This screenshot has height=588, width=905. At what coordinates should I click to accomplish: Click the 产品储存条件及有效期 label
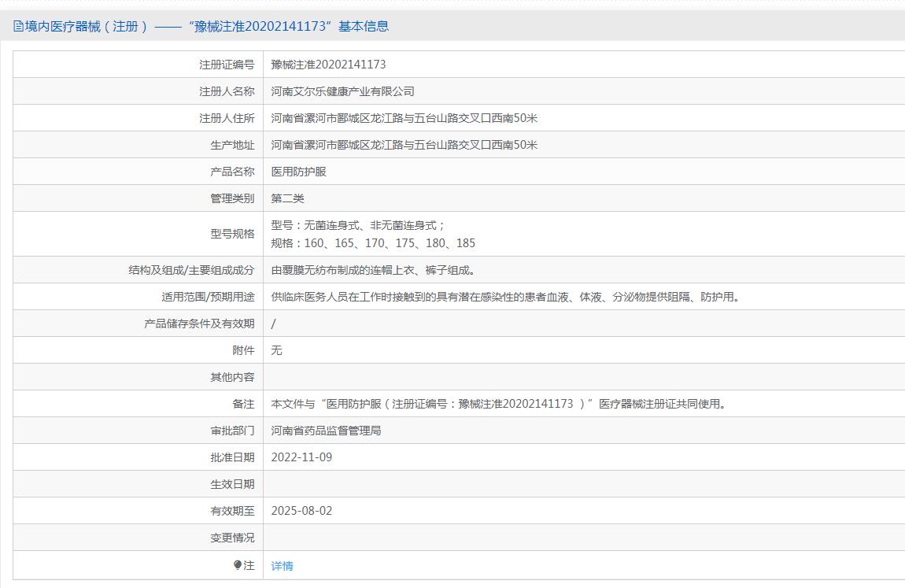click(199, 324)
